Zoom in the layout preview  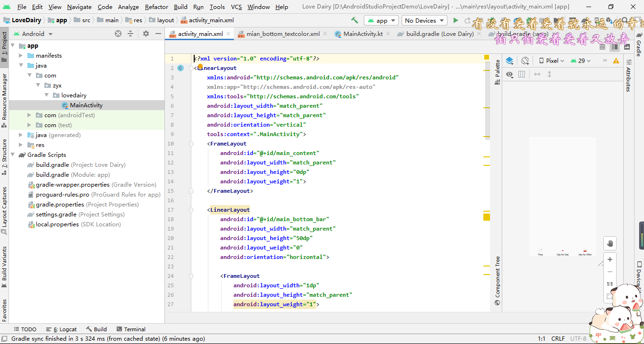coord(610,259)
